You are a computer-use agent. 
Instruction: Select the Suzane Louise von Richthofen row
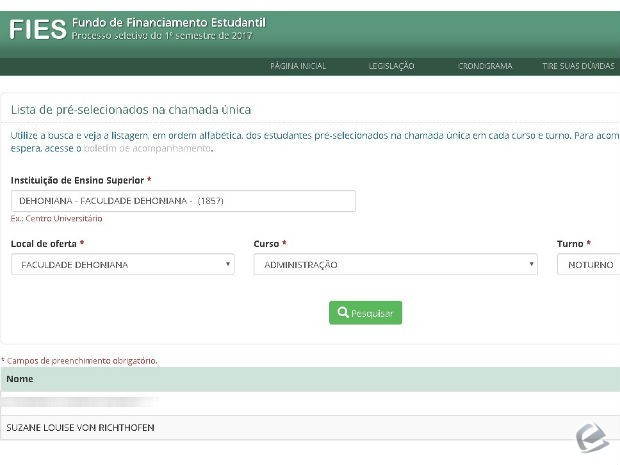click(310, 427)
